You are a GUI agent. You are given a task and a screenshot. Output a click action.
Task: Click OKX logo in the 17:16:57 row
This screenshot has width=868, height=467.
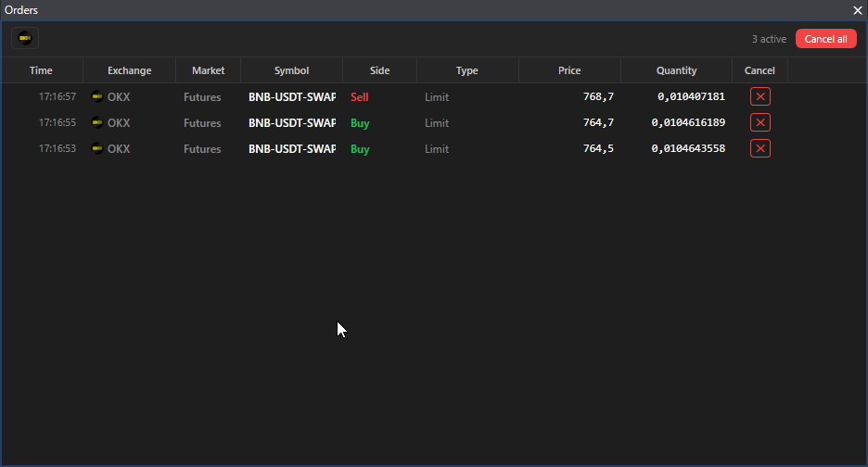[97, 96]
